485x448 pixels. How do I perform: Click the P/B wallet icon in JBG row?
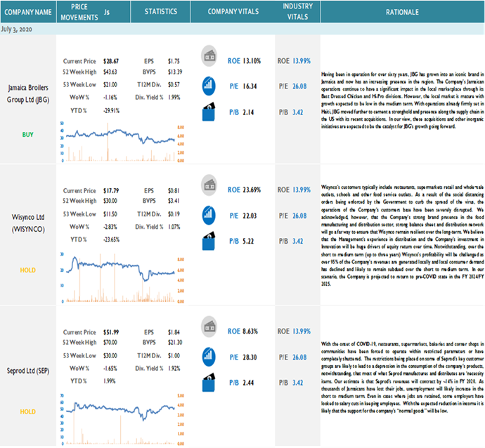[209, 112]
